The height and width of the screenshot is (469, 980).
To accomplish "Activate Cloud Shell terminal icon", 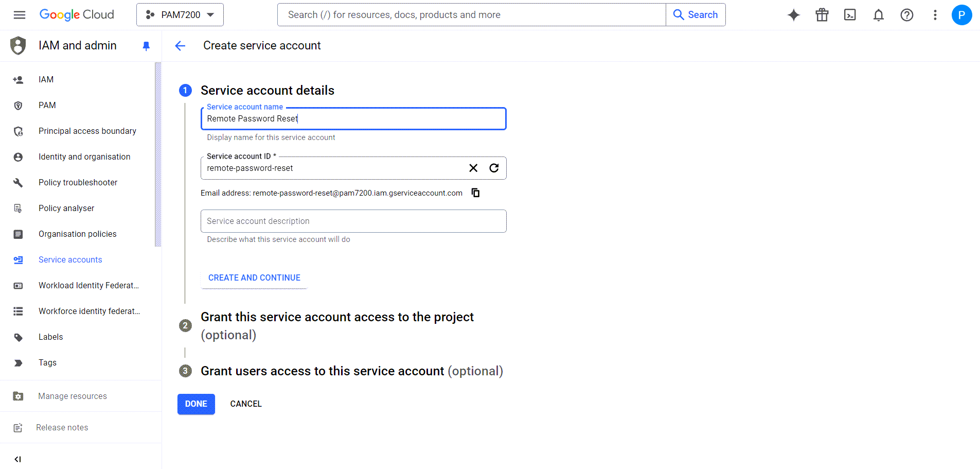I will point(850,15).
